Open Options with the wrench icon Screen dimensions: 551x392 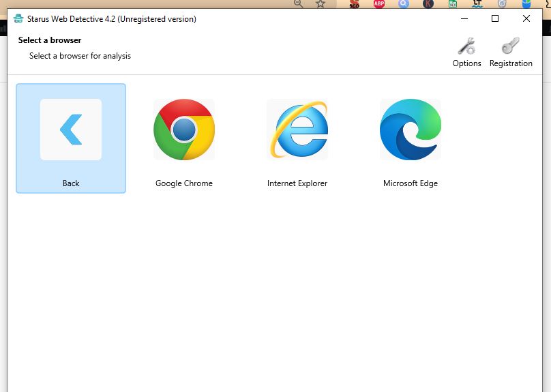point(466,46)
